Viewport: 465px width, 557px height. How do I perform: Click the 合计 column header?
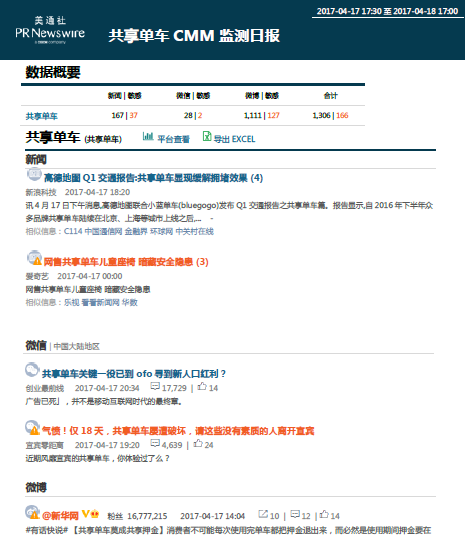pos(330,96)
